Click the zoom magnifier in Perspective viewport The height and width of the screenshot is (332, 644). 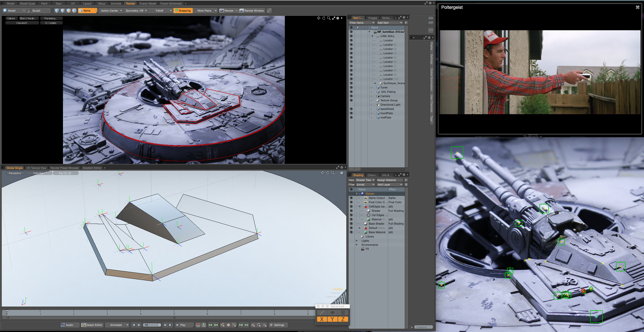coord(333,173)
